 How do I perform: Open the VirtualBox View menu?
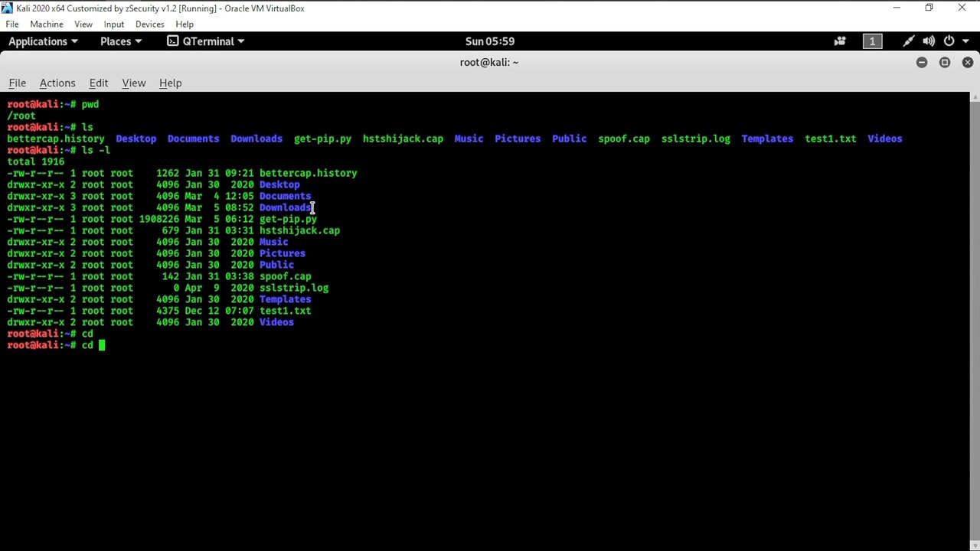[x=83, y=24]
